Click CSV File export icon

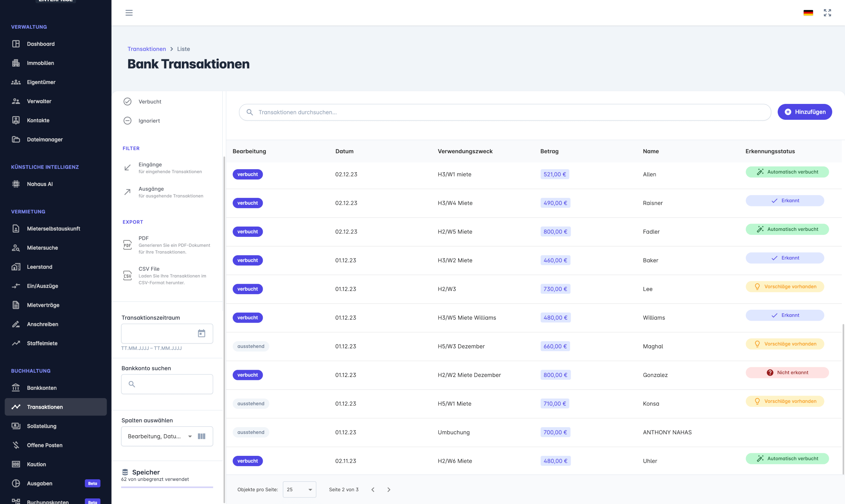click(x=127, y=275)
